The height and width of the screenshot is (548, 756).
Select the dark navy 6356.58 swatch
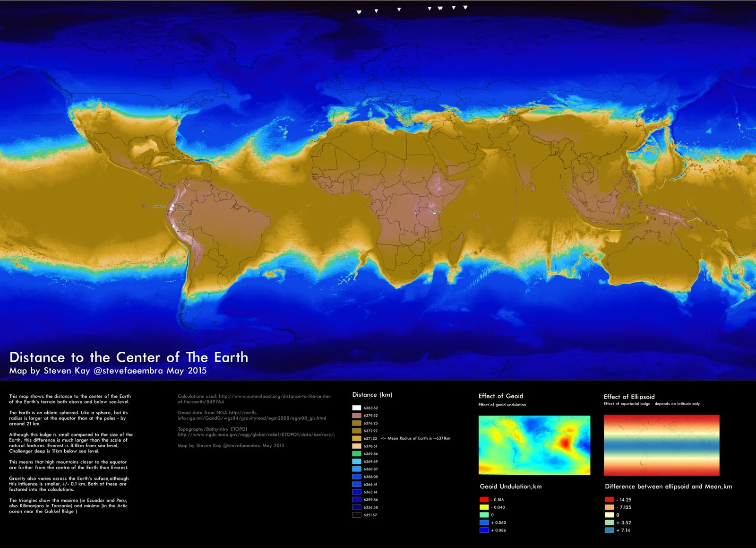point(357,507)
